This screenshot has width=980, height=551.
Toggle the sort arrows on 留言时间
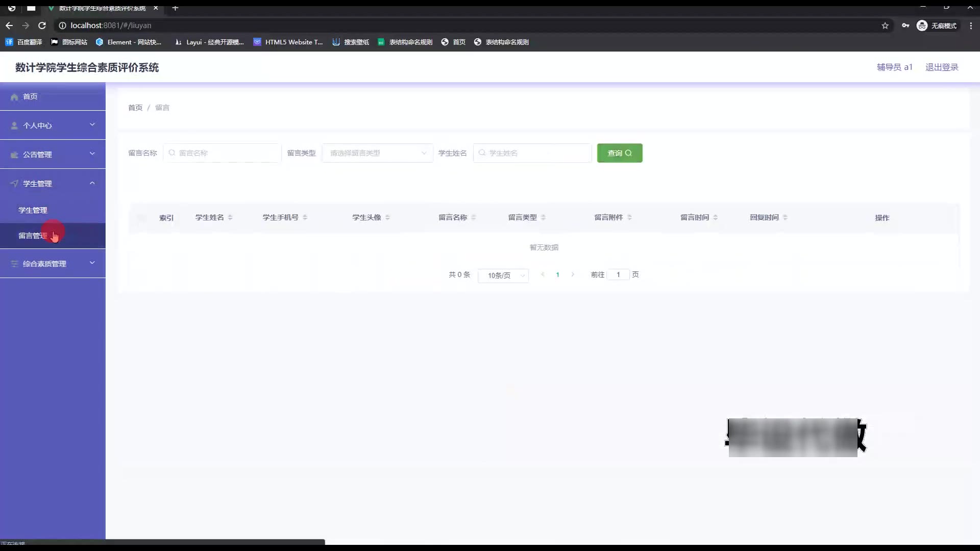715,217
